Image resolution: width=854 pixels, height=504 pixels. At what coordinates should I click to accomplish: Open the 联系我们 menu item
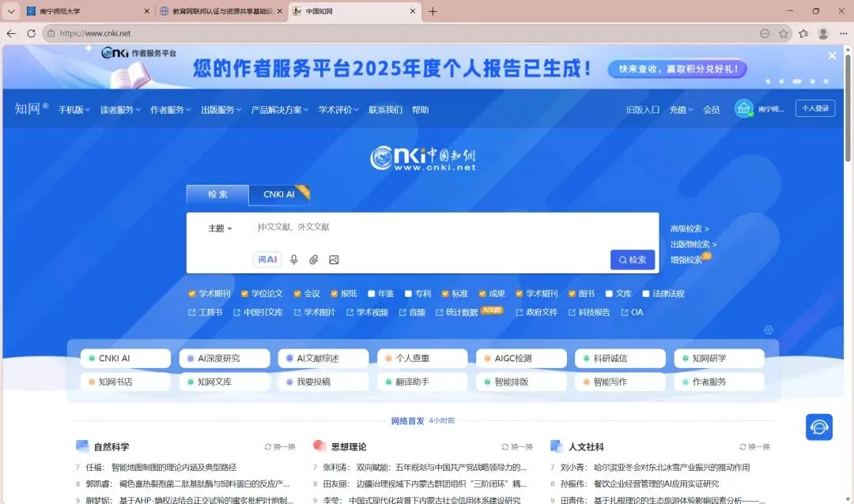coord(385,110)
